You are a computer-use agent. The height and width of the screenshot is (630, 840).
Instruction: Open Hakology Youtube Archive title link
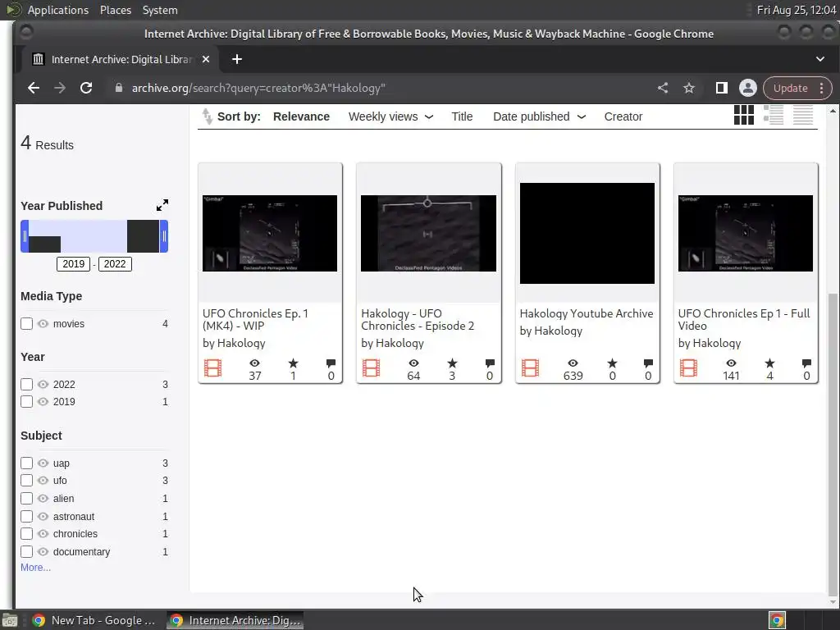[x=586, y=313]
